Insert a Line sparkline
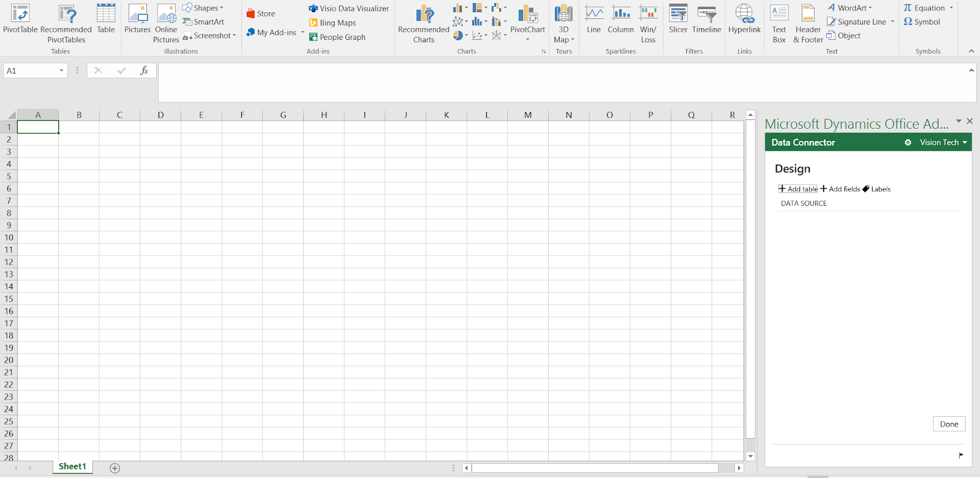980x478 pixels. [x=594, y=19]
